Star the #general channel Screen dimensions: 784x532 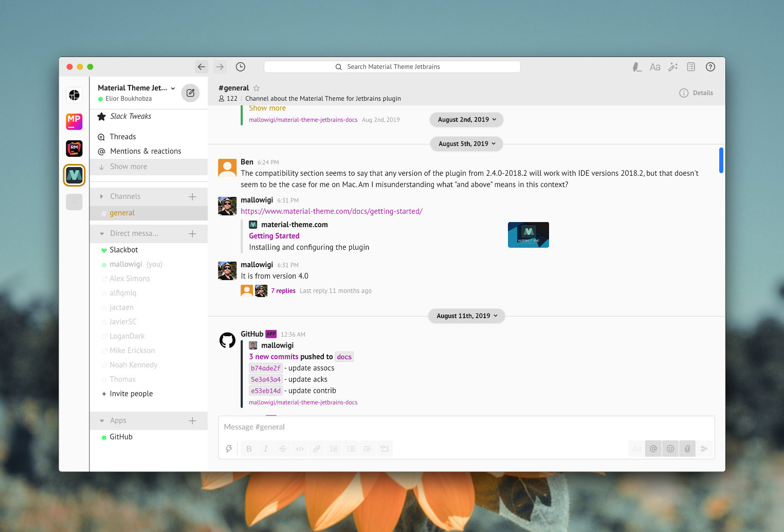[x=257, y=88]
